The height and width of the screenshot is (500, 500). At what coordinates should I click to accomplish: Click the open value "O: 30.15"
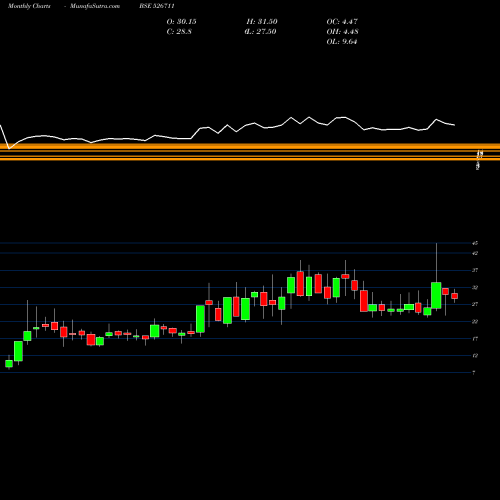181,22
